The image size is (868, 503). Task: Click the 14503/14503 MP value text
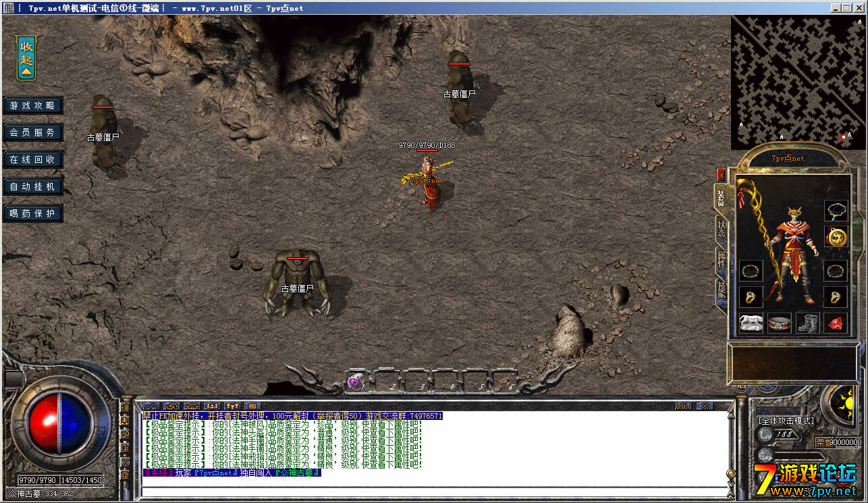83,480
